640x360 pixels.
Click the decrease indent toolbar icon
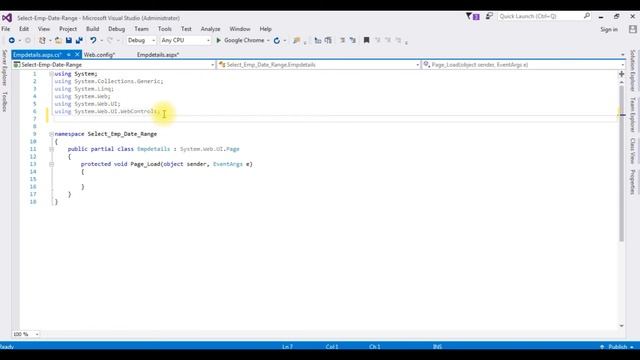coord(318,40)
